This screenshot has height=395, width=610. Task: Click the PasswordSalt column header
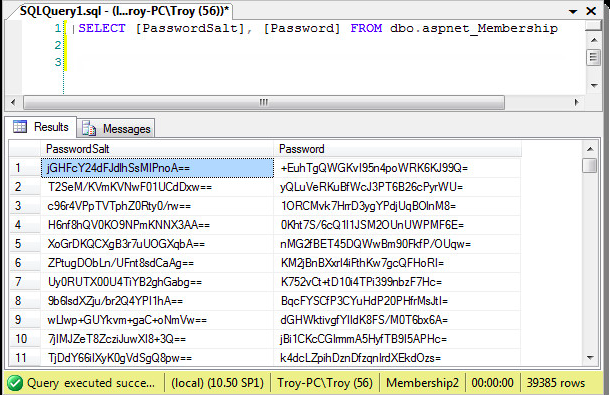pos(157,149)
